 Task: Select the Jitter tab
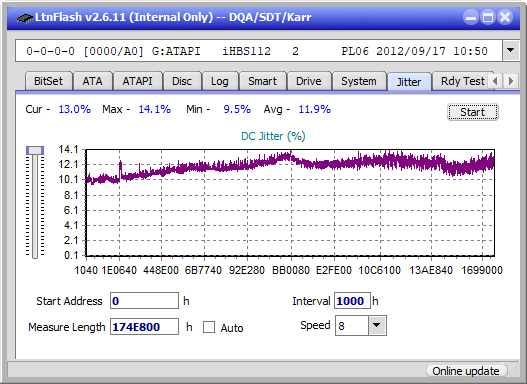(409, 82)
